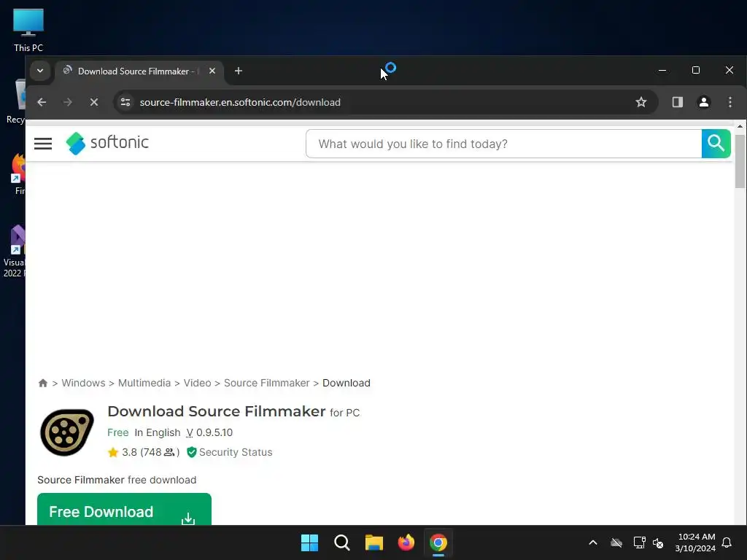Viewport: 747px width, 560px height.
Task: Expand the tab search dropdown arrow
Action: pos(40,71)
